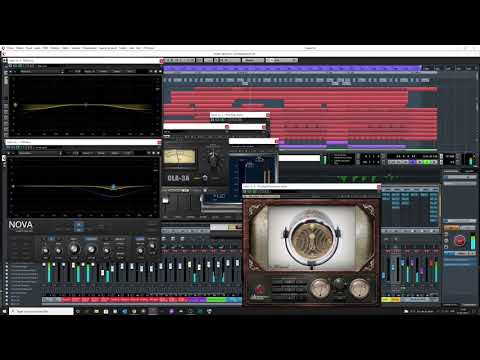Click the center EQ node in the upper equalizer graph
The height and width of the screenshot is (360, 480).
[86, 105]
